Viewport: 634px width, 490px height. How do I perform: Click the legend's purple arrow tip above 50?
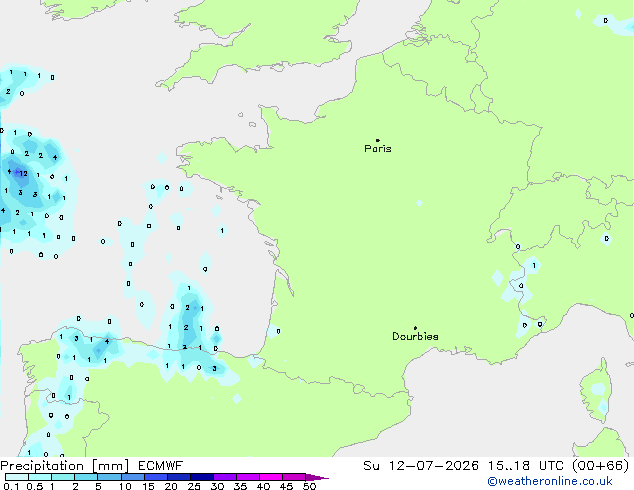pyautogui.click(x=317, y=478)
